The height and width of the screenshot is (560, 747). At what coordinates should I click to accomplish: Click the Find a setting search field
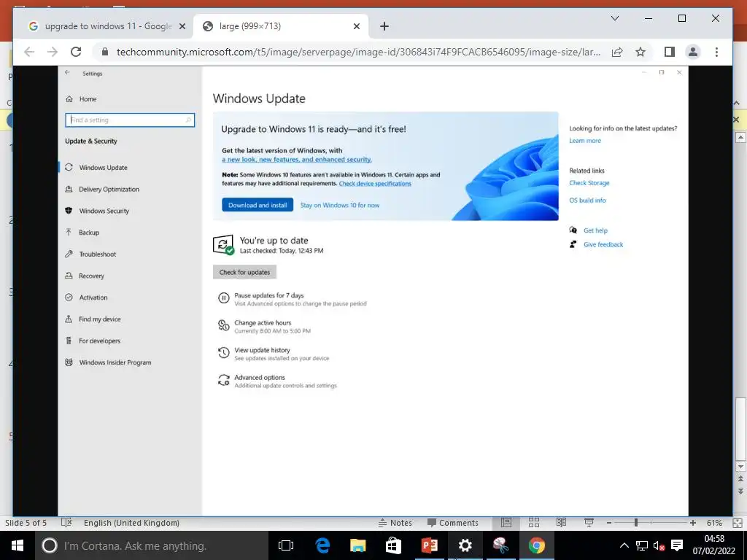pyautogui.click(x=130, y=120)
